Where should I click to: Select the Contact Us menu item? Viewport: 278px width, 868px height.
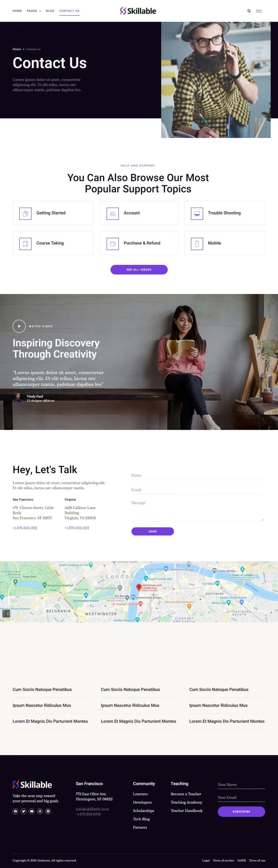pos(69,11)
